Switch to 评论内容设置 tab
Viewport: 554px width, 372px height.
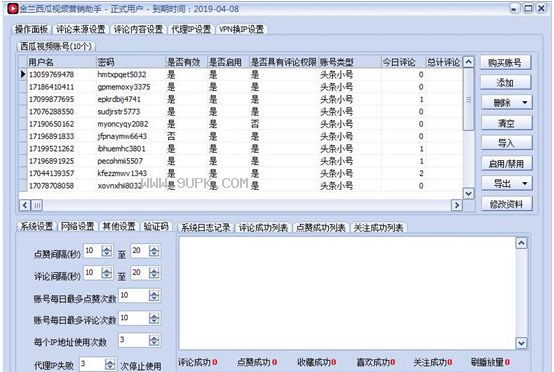(138, 29)
